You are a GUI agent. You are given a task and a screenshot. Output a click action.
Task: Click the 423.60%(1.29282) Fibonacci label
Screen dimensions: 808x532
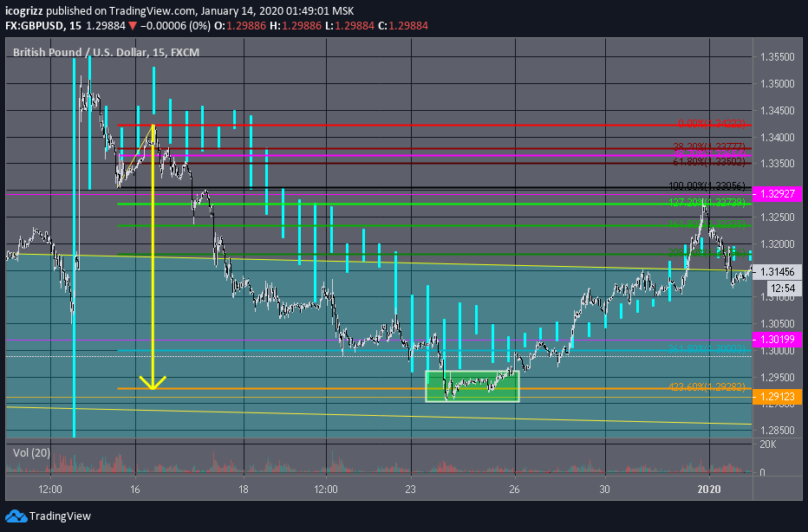pyautogui.click(x=707, y=386)
